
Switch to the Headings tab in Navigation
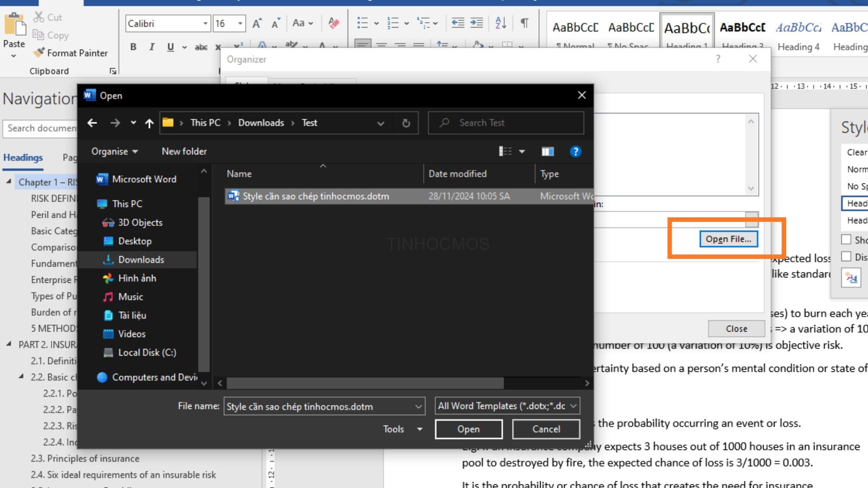[x=23, y=157]
